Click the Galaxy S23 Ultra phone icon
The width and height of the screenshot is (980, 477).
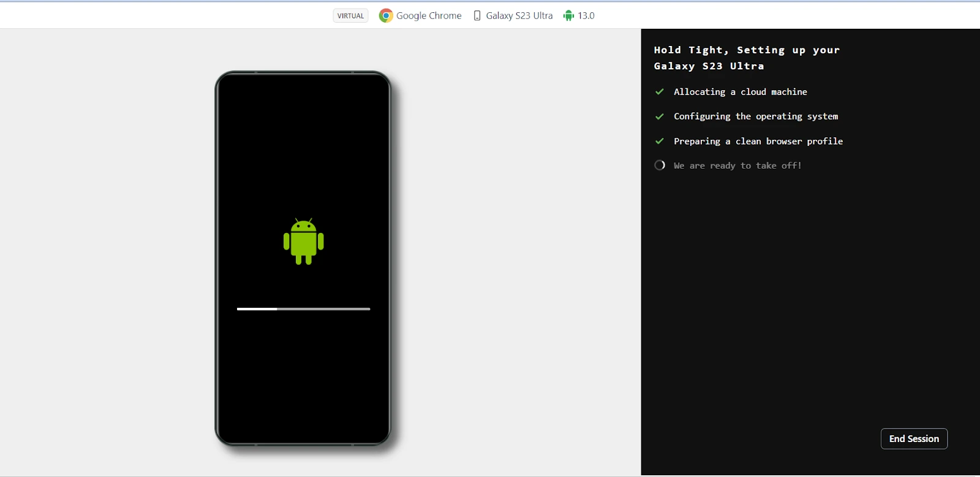click(477, 16)
